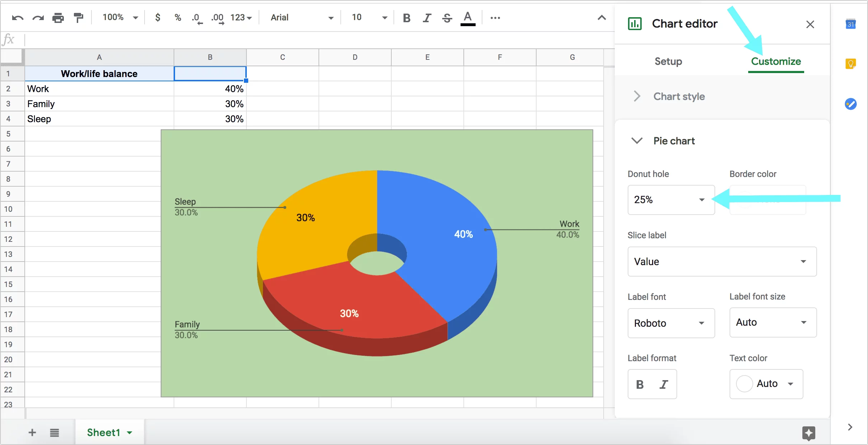
Task: Click the Chart editor bar-chart icon
Action: pos(635,24)
